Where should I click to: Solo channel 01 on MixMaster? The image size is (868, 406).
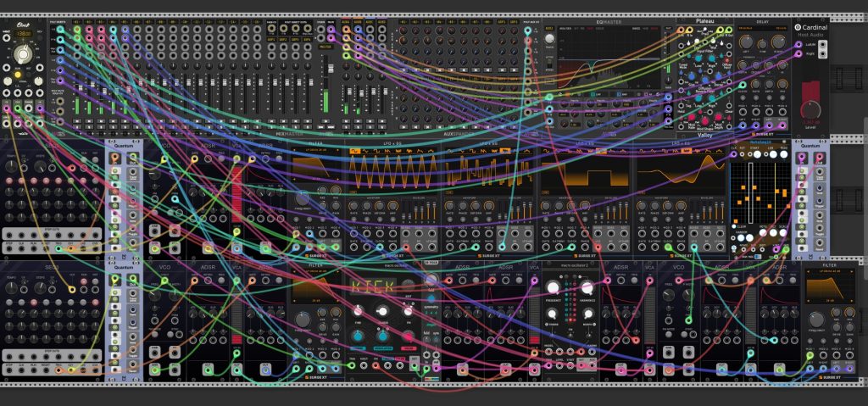tap(76, 127)
